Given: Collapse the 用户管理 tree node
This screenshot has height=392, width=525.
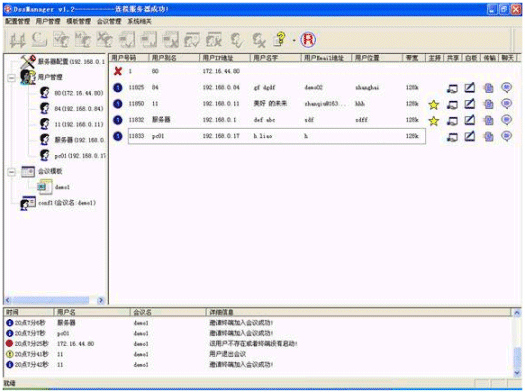Looking at the screenshot, I should [12, 78].
